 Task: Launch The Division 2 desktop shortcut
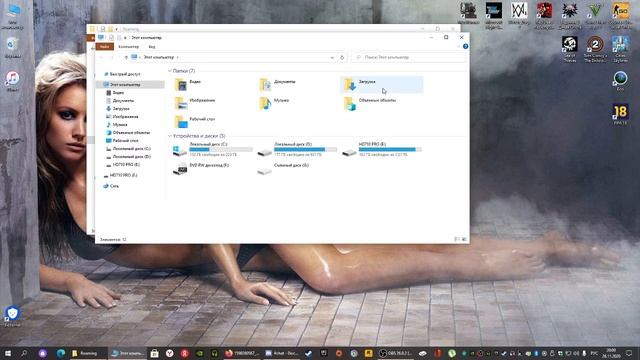click(x=595, y=49)
